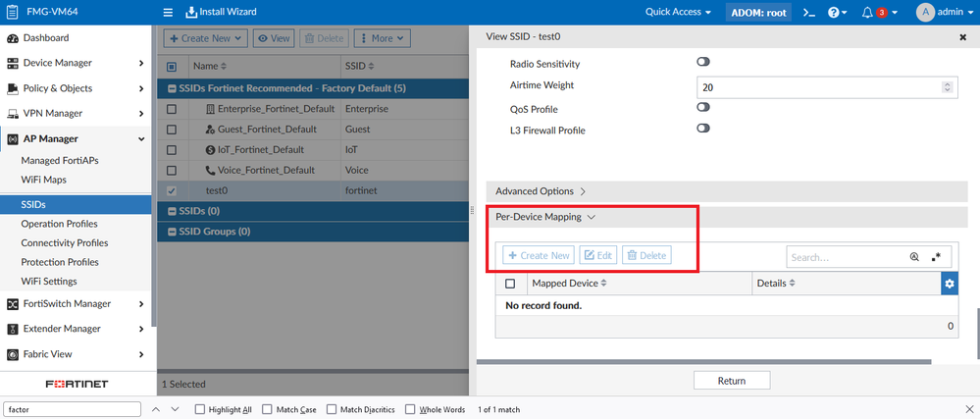Image resolution: width=980 pixels, height=419 pixels.
Task: Click the FMG-VM64 clipboard icon
Action: tap(12, 12)
